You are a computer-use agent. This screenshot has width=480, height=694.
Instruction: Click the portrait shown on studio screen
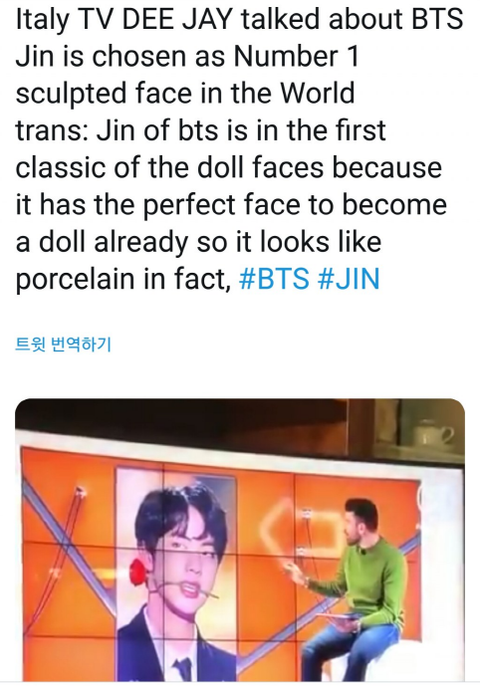177,573
